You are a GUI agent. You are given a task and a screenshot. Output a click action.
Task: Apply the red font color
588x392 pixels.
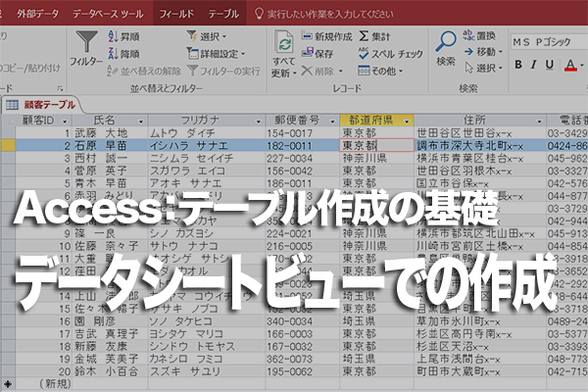[x=570, y=66]
